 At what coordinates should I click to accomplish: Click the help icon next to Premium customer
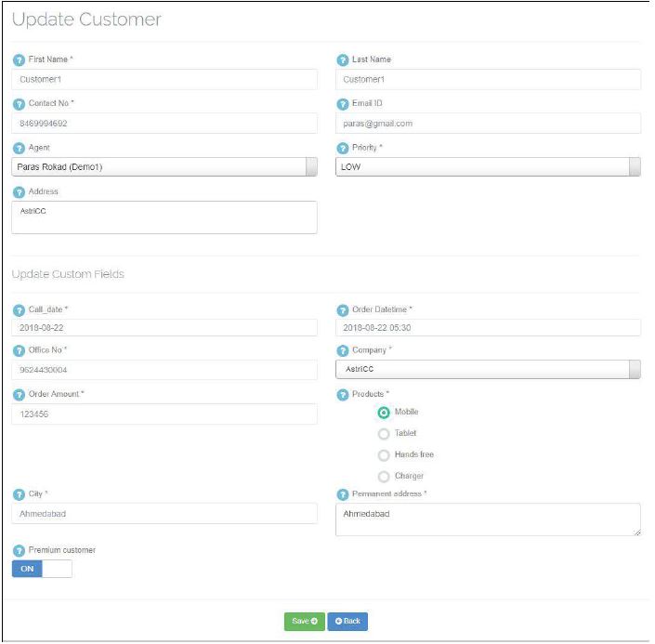click(19, 550)
